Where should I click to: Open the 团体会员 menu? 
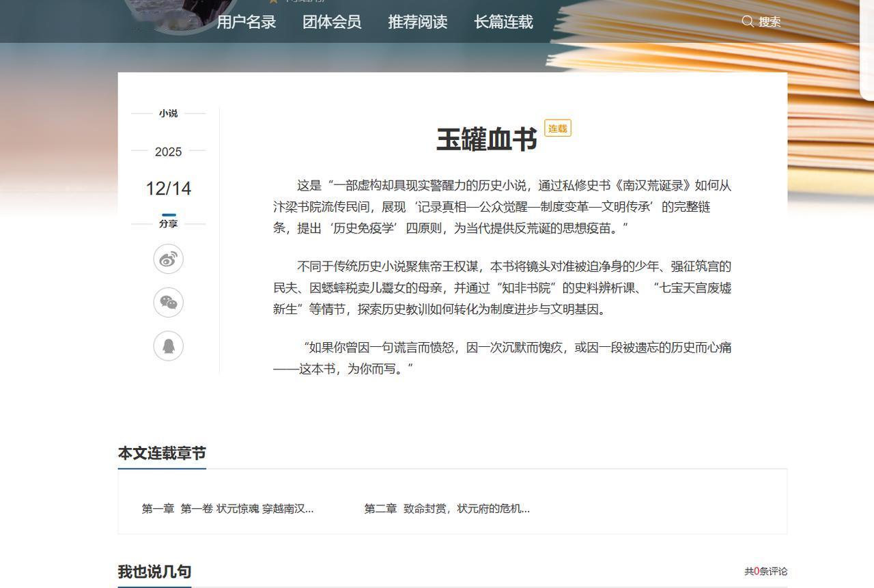(x=332, y=21)
